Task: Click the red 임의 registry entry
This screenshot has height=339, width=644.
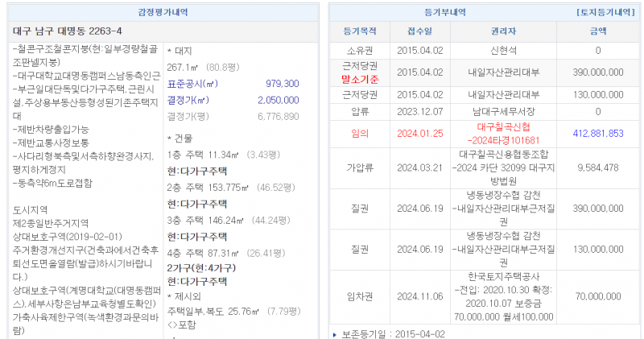Action: point(360,134)
